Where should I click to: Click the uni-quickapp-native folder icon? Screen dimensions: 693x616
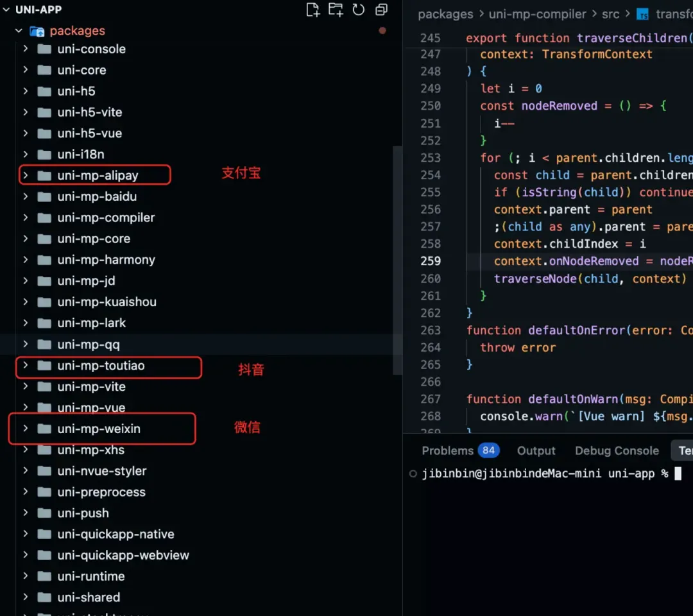point(44,535)
